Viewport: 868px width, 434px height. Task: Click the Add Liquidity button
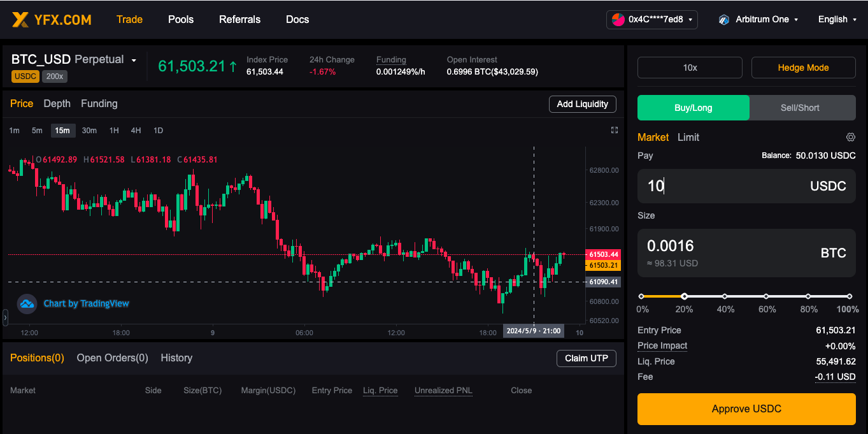pos(582,104)
